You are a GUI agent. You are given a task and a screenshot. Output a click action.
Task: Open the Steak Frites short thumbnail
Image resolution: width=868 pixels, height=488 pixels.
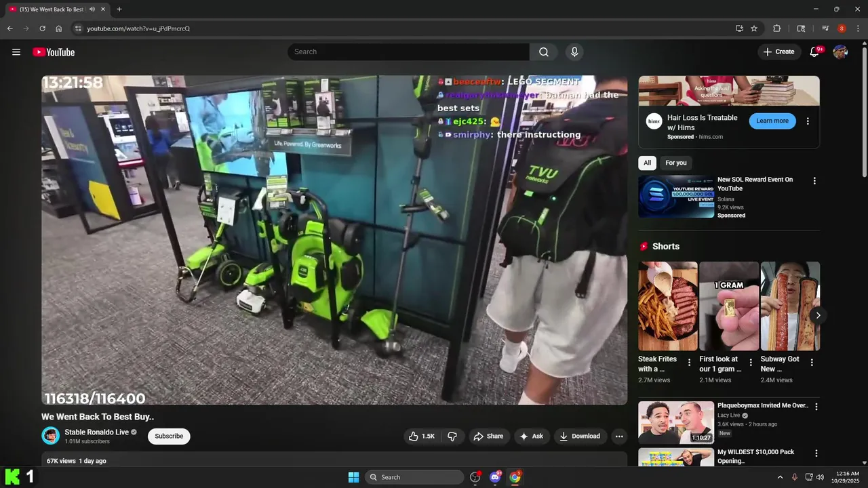(667, 306)
